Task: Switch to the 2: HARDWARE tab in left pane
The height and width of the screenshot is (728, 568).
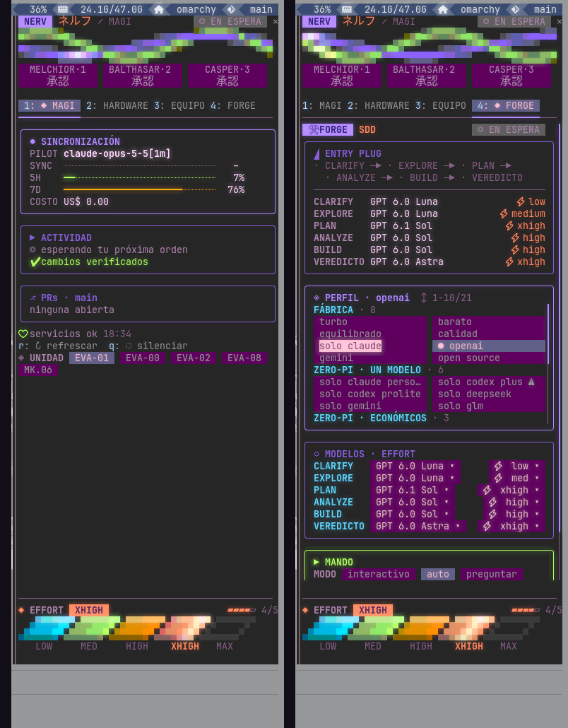Action: coord(117,106)
